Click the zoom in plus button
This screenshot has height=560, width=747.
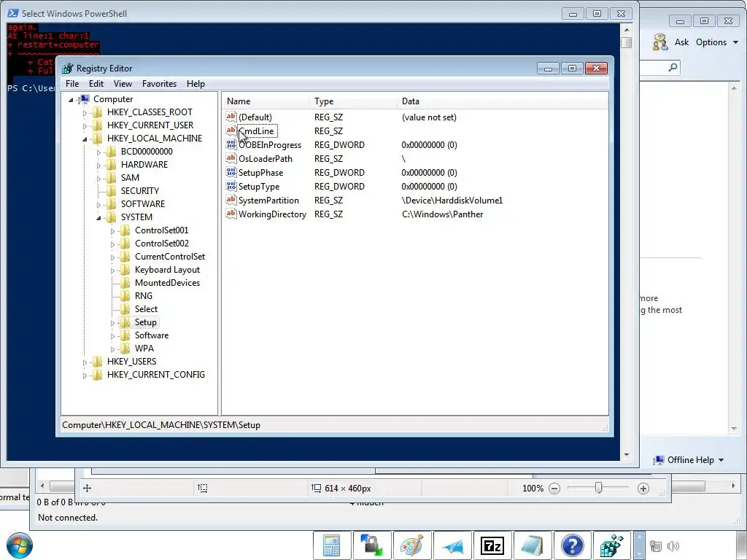(643, 489)
